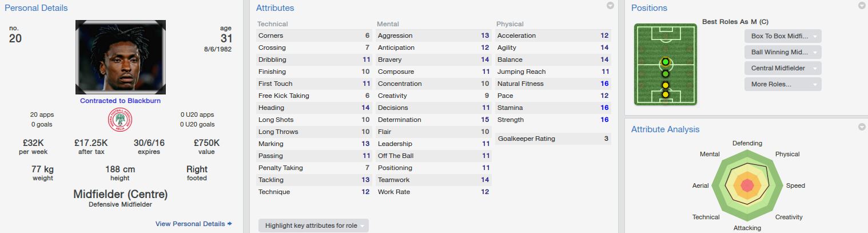Open the Positions panel options arrow
Image resolution: width=868 pixels, height=233 pixels.
(x=862, y=6)
